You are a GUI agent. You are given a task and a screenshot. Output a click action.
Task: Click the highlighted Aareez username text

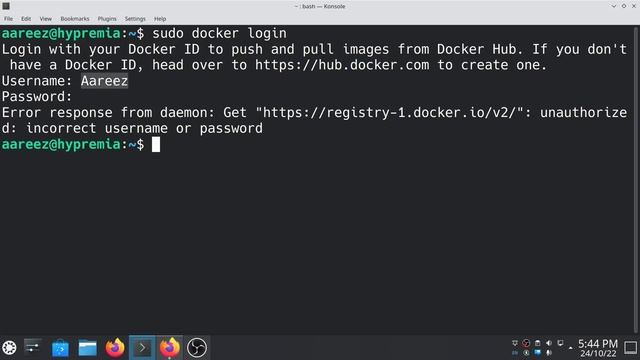[x=104, y=81]
